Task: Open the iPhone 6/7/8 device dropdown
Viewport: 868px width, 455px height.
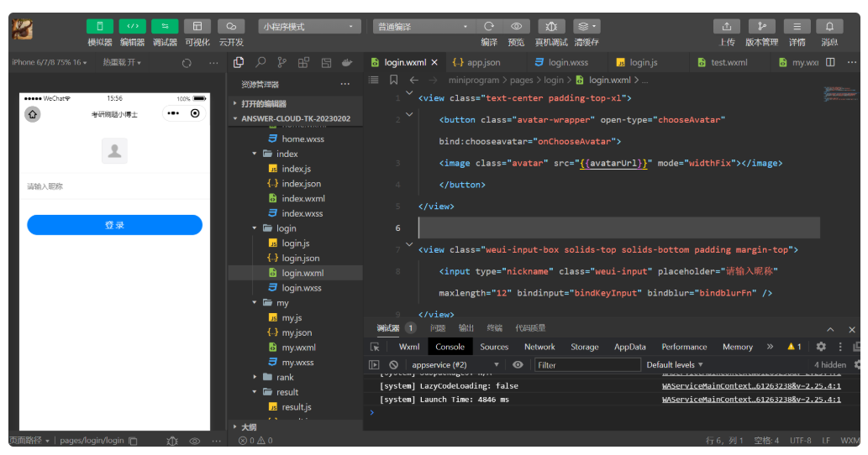Action: click(x=50, y=62)
